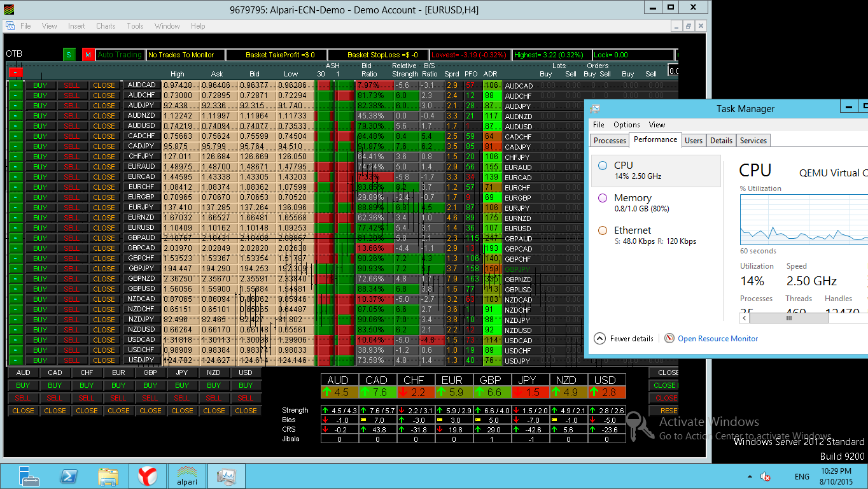Toggle the green ~ button on the CADCHF row

[x=16, y=136]
